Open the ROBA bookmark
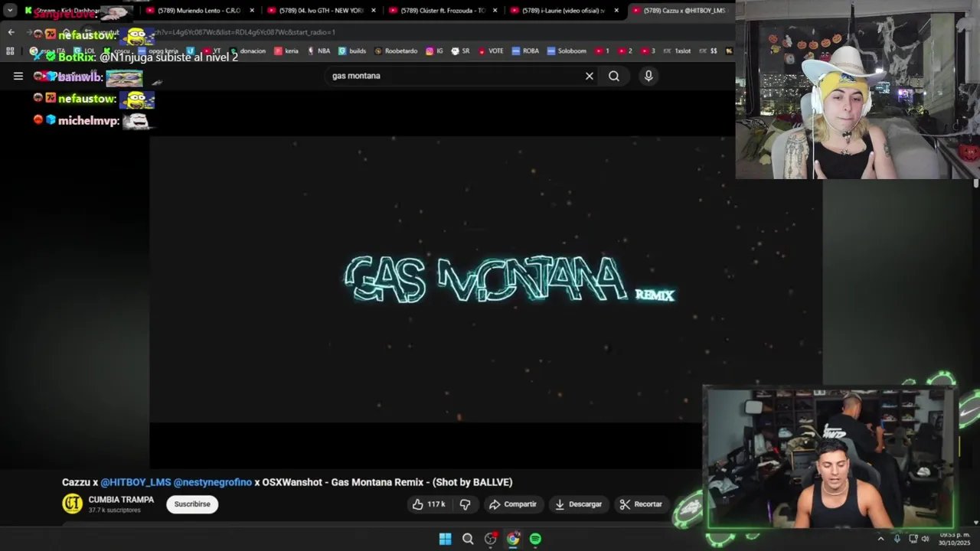Image resolution: width=980 pixels, height=551 pixels. 526,51
